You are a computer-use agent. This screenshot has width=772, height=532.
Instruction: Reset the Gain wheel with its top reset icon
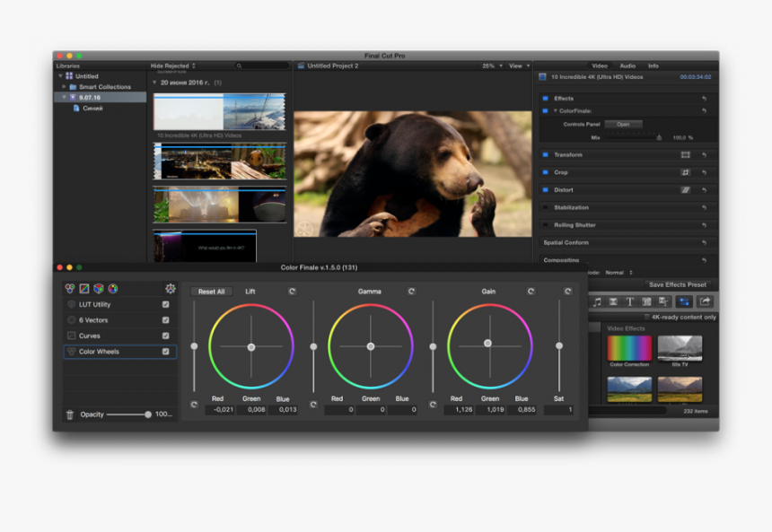click(531, 292)
